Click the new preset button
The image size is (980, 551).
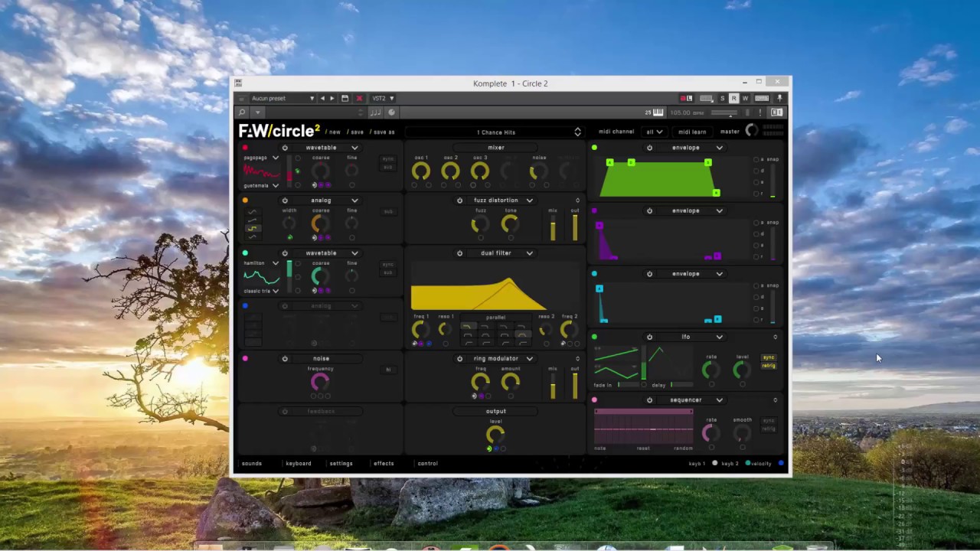(x=334, y=132)
